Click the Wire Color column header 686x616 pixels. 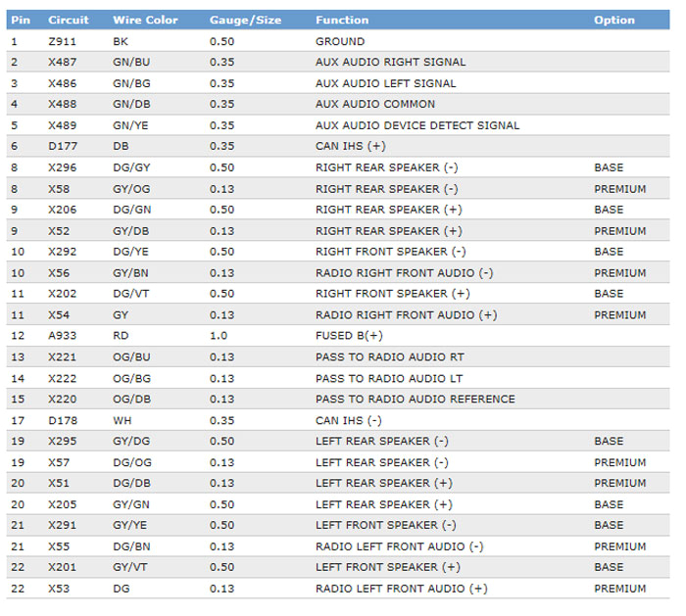145,20
